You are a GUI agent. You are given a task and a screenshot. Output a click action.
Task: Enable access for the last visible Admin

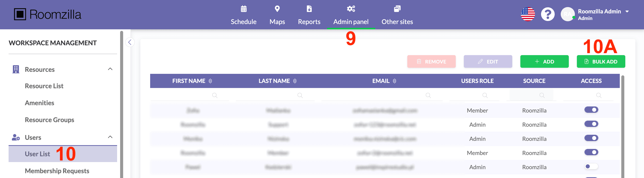(591, 166)
